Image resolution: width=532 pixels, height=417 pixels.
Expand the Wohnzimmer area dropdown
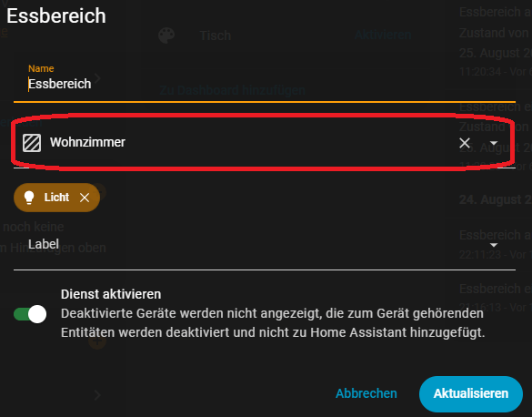tap(494, 143)
